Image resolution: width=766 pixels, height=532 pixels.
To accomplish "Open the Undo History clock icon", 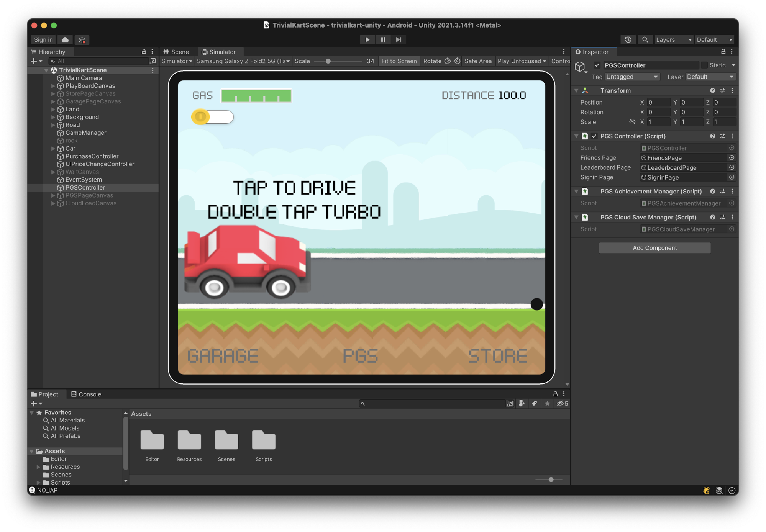I will 628,39.
